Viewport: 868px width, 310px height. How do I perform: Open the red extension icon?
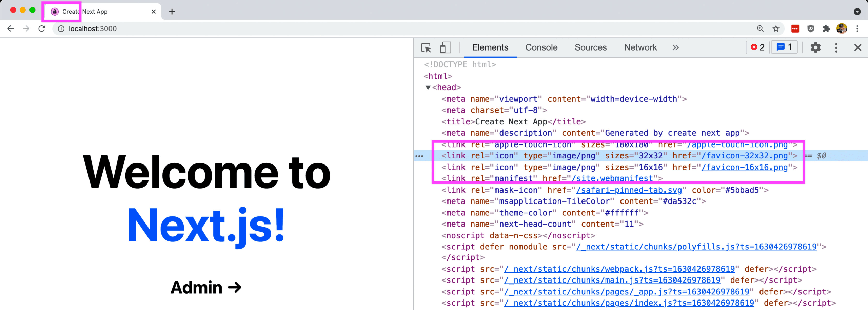point(795,29)
